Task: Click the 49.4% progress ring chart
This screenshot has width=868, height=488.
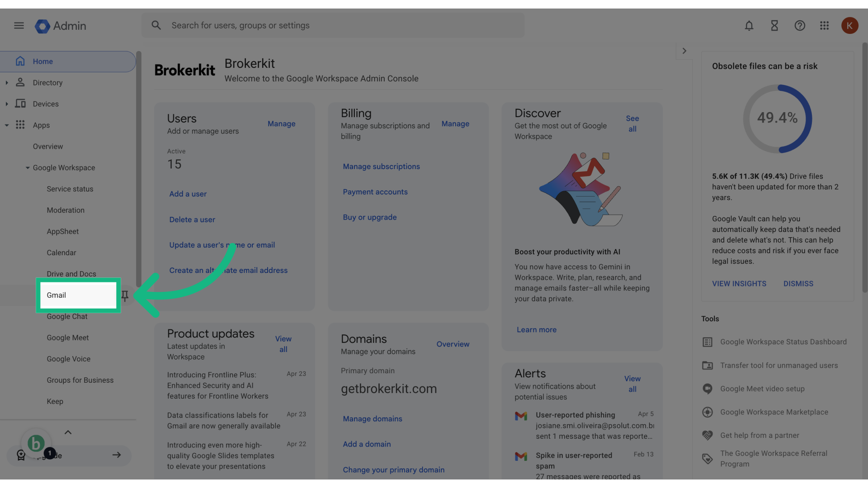Action: point(778,118)
